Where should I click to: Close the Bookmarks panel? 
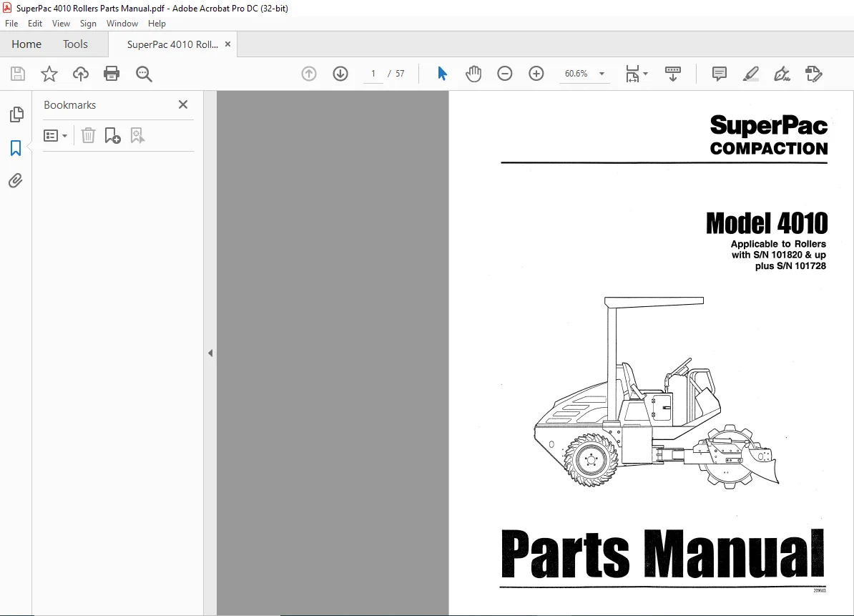[183, 104]
